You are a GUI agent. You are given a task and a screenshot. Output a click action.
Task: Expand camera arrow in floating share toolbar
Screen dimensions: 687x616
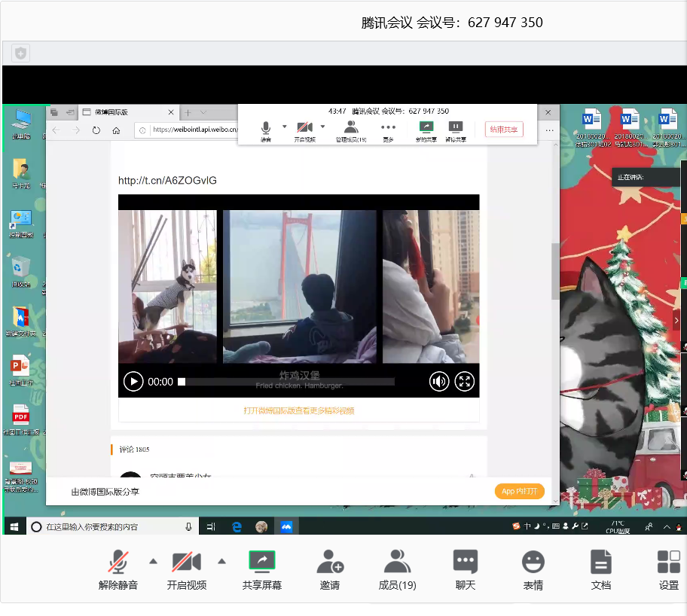tap(323, 127)
